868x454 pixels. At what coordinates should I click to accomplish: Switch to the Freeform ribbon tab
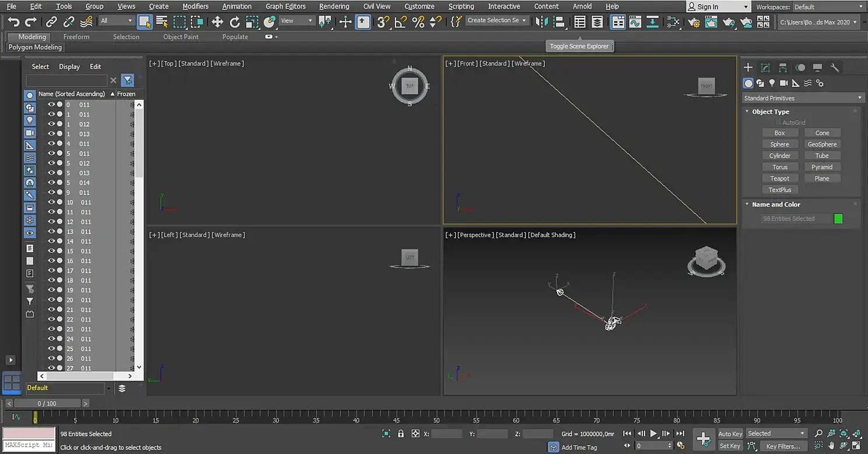click(x=76, y=37)
